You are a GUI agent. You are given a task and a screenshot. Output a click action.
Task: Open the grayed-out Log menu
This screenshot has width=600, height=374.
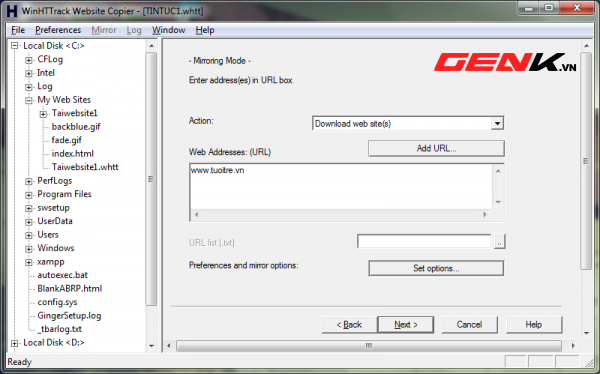(x=134, y=30)
